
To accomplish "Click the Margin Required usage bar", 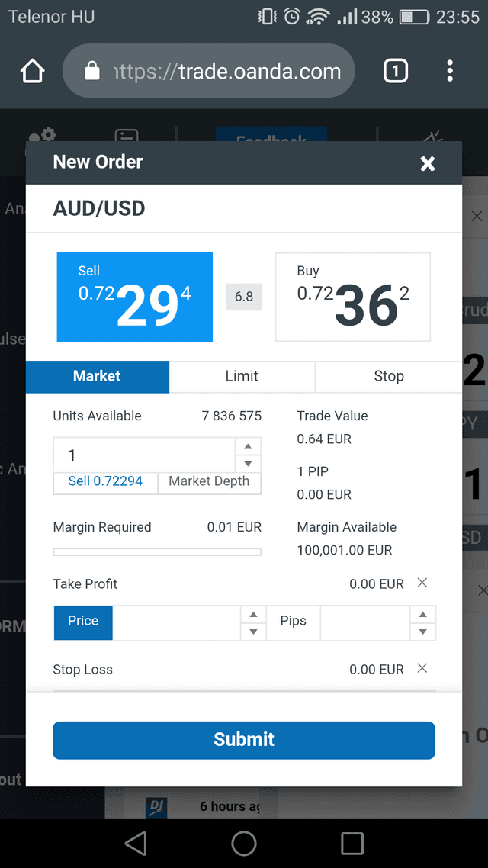I will click(156, 550).
